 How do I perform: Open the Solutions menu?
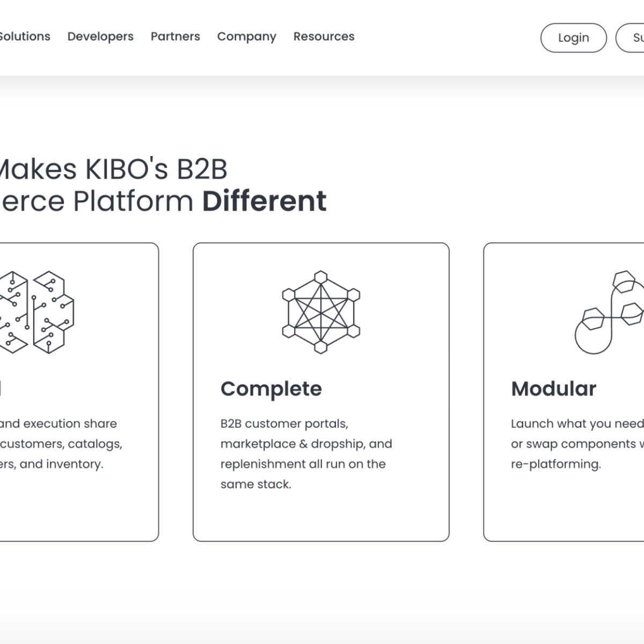[25, 36]
